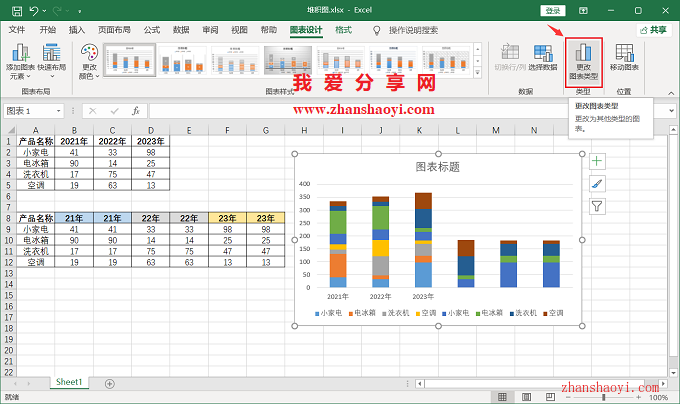Click the 登录 sign-in button
The width and height of the screenshot is (680, 404).
coord(552,10)
